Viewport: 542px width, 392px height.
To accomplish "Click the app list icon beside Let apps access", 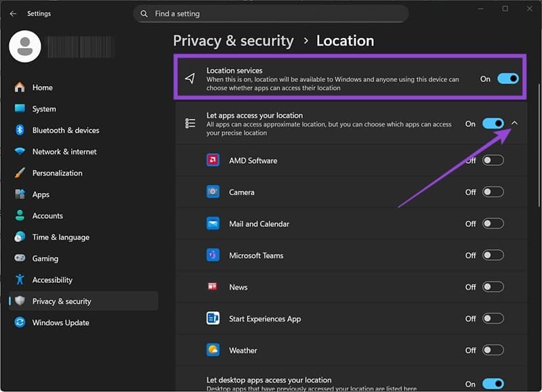I will pyautogui.click(x=190, y=123).
